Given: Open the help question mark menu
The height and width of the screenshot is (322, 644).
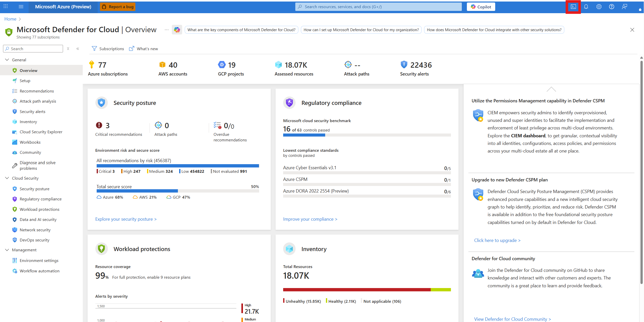Looking at the screenshot, I should pyautogui.click(x=612, y=7).
